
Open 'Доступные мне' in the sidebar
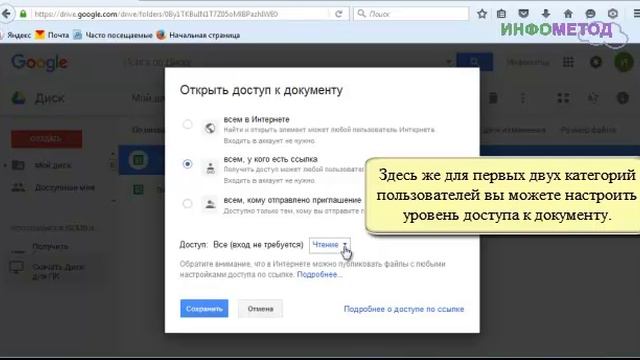pos(53,188)
